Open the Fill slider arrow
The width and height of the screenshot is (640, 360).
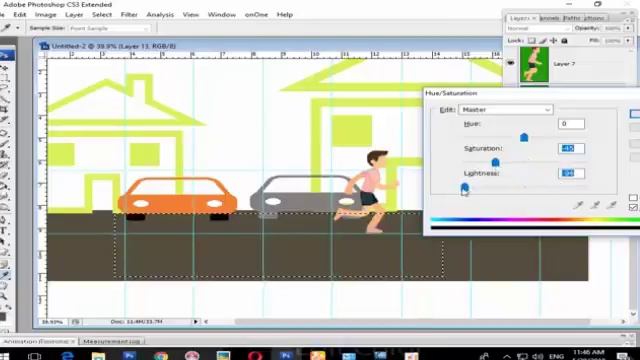pos(628,40)
